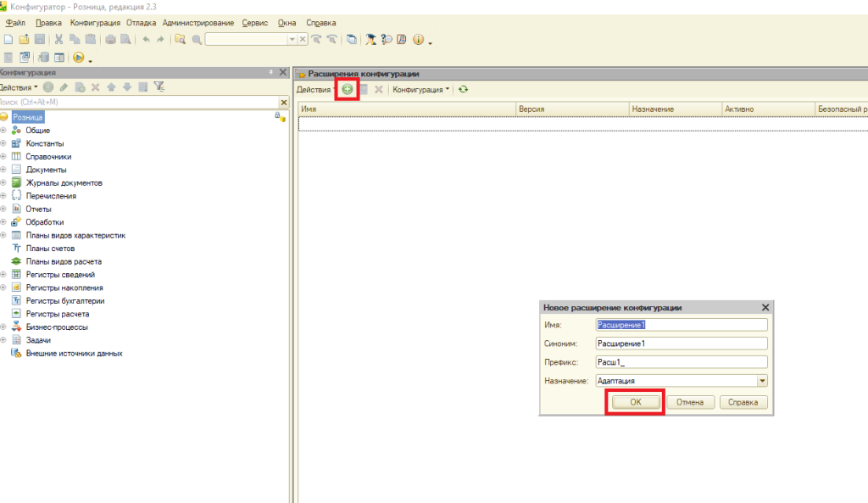The width and height of the screenshot is (868, 503).
Task: Open the info help icon in toolbar
Action: pyautogui.click(x=418, y=39)
